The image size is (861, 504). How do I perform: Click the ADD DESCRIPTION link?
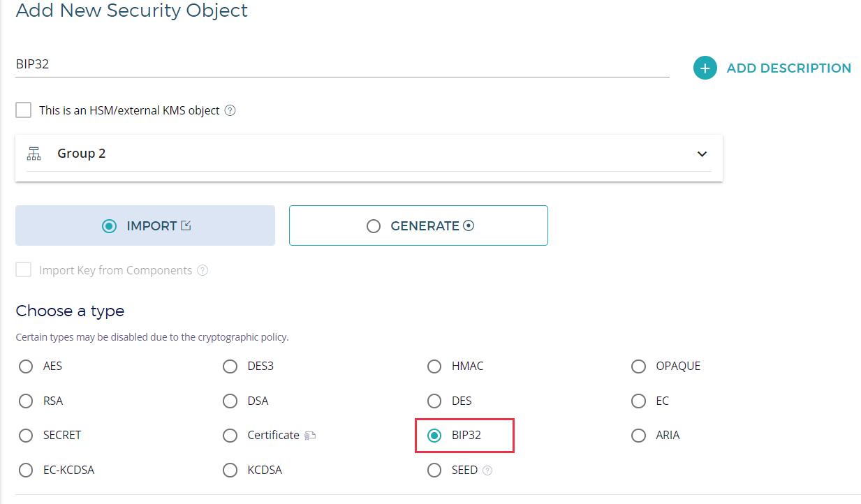(x=788, y=68)
